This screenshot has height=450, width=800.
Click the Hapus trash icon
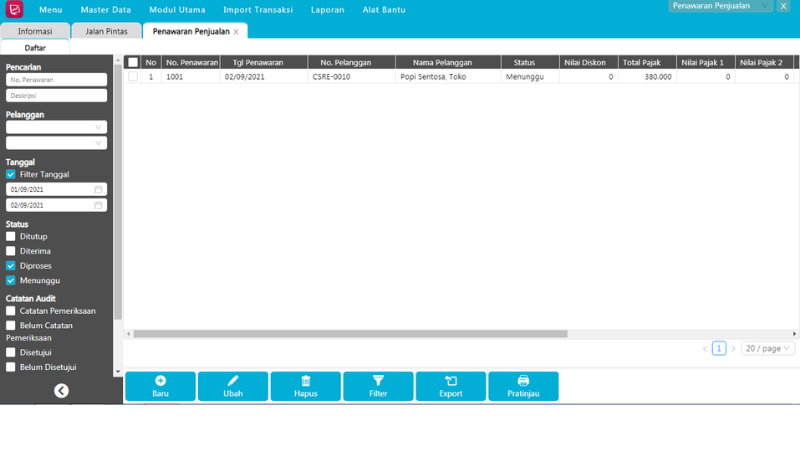click(306, 381)
